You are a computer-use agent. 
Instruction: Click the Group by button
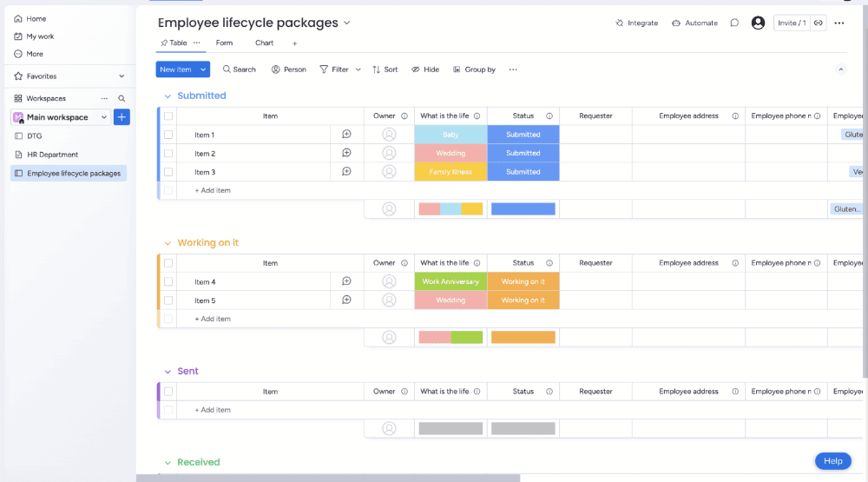point(474,69)
